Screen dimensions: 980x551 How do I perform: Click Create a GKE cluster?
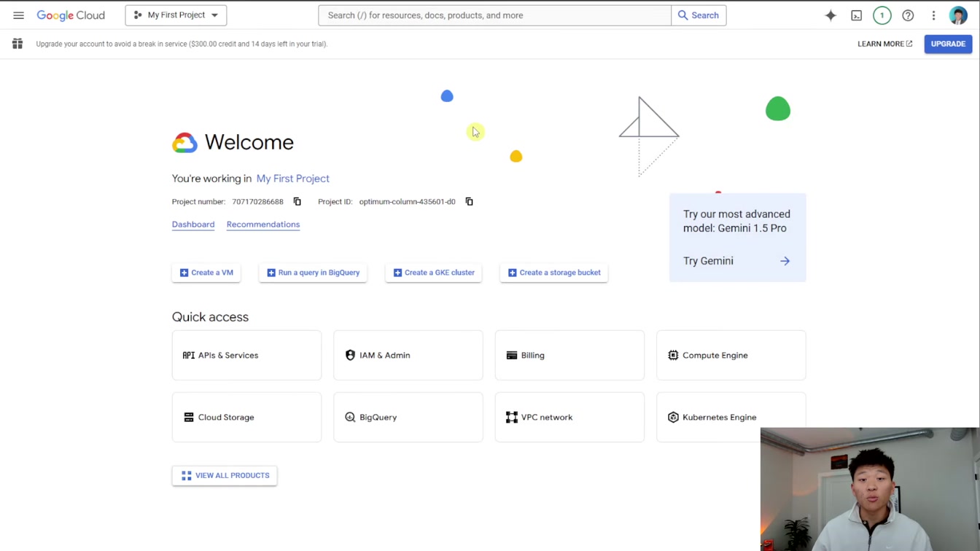click(x=433, y=273)
